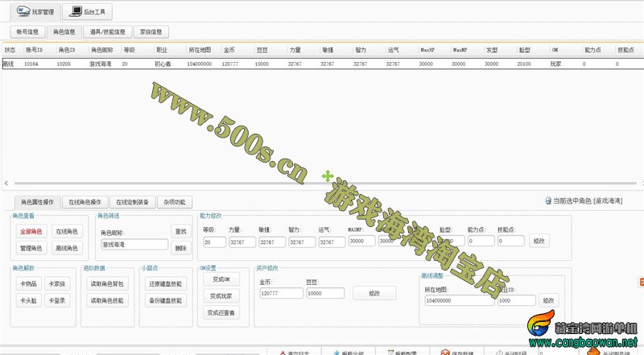Switch to the 帐号信息 tab

27,31
